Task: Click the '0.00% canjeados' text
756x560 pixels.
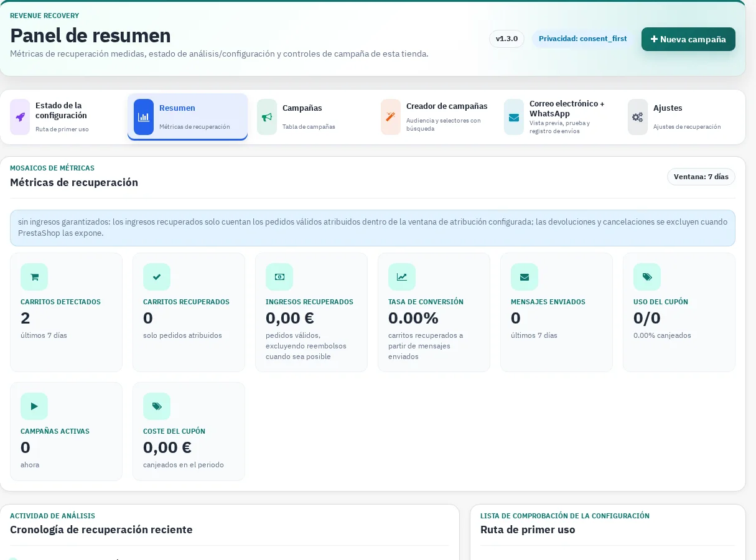Action: pos(662,335)
